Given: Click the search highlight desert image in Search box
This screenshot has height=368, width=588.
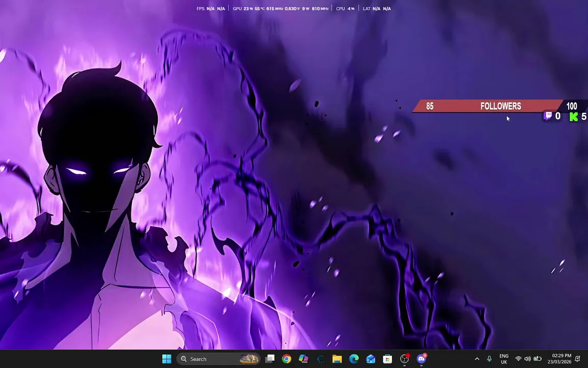Looking at the screenshot, I should pos(250,359).
